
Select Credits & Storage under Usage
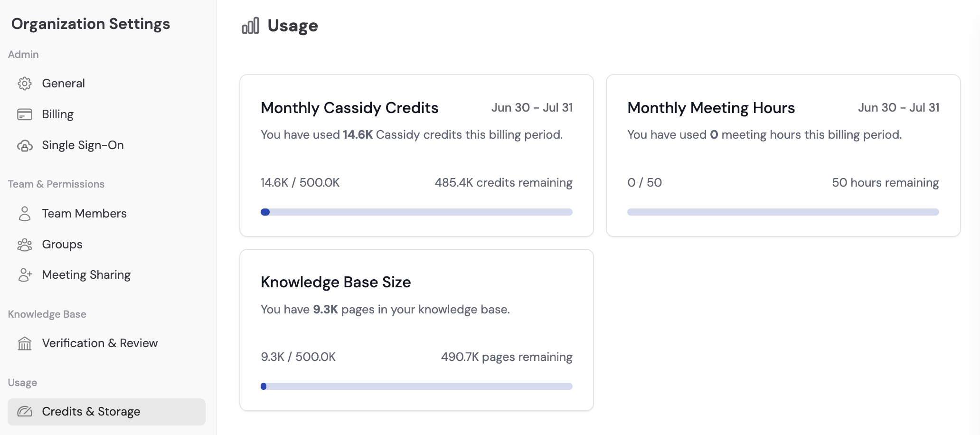(x=91, y=411)
